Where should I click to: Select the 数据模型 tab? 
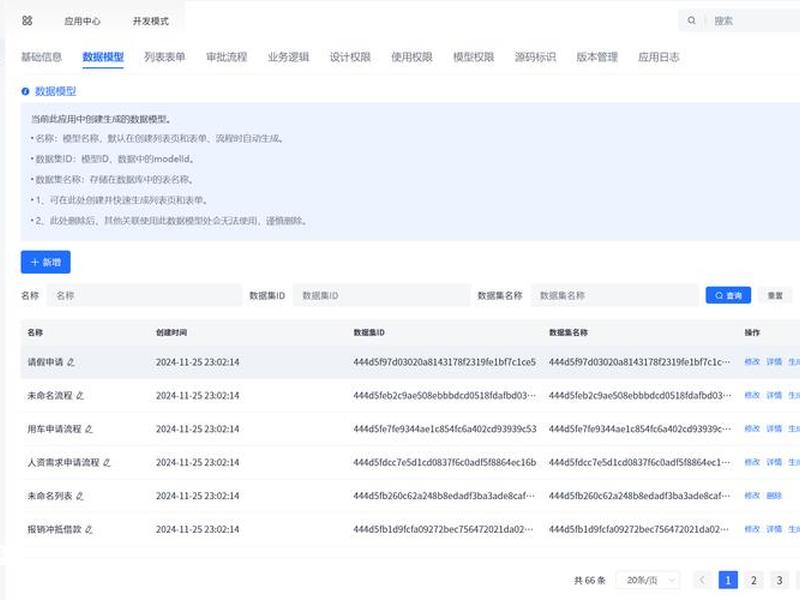pos(103,57)
